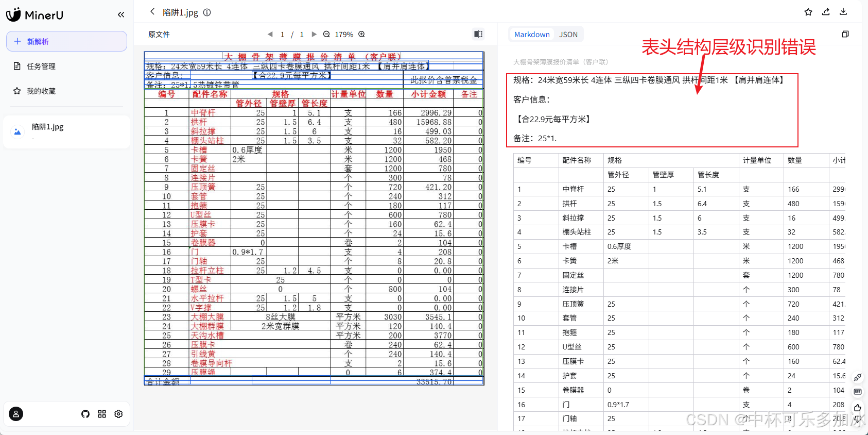
Task: Open the user account avatar
Action: pos(16,414)
